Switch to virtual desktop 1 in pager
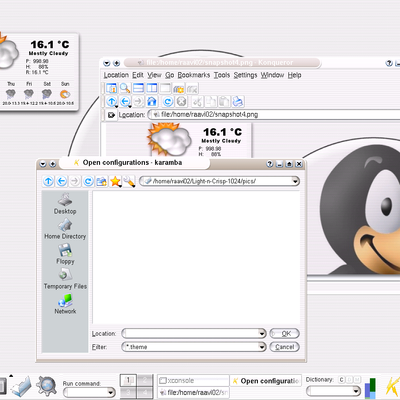The width and height of the screenshot is (400, 400). click(x=128, y=380)
